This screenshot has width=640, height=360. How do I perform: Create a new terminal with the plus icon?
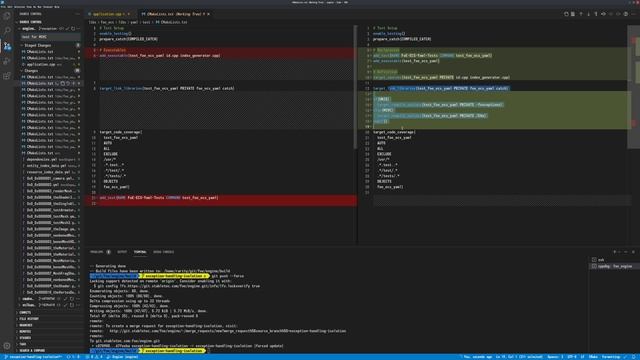(x=615, y=252)
